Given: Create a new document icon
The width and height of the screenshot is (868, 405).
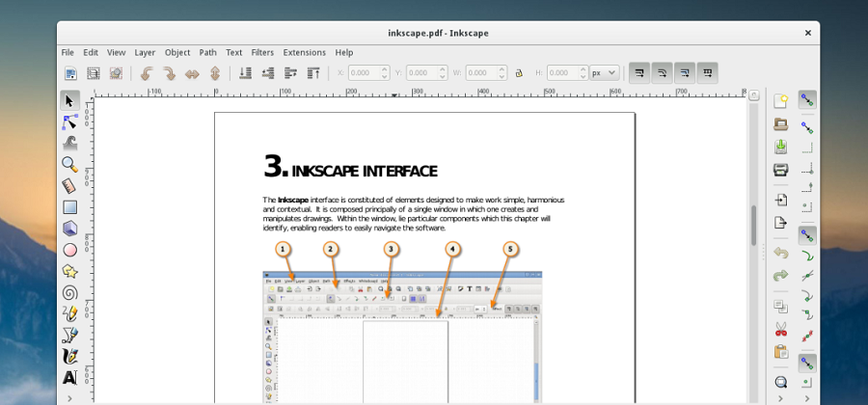Looking at the screenshot, I should pos(780,100).
